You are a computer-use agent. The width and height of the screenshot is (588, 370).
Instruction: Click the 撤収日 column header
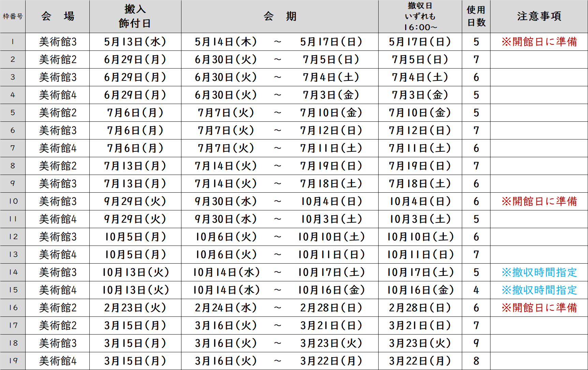(x=420, y=16)
